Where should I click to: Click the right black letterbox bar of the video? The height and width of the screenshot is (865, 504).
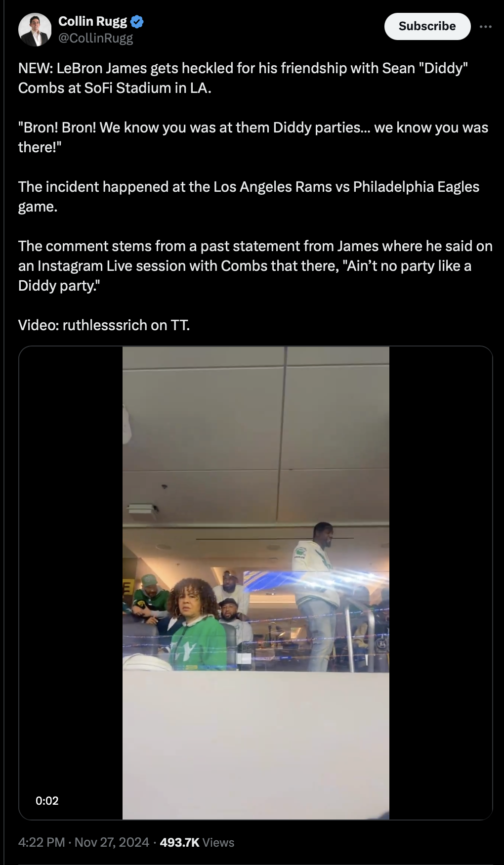coord(441,583)
